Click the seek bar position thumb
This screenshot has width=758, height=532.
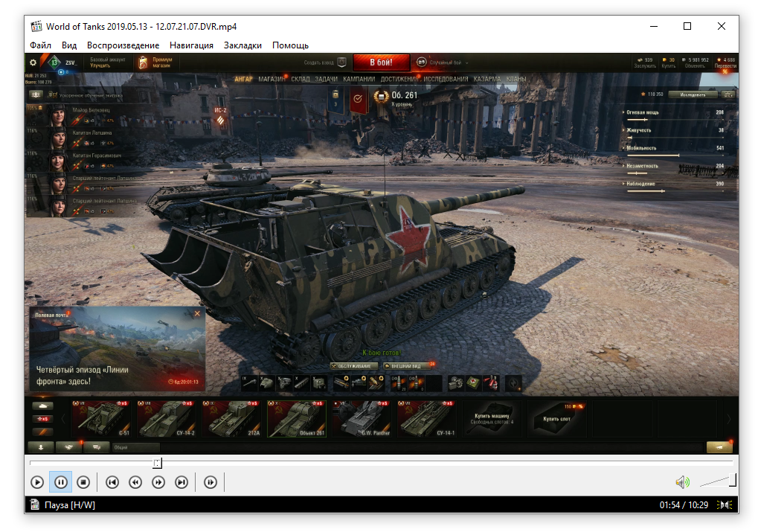coord(157,464)
